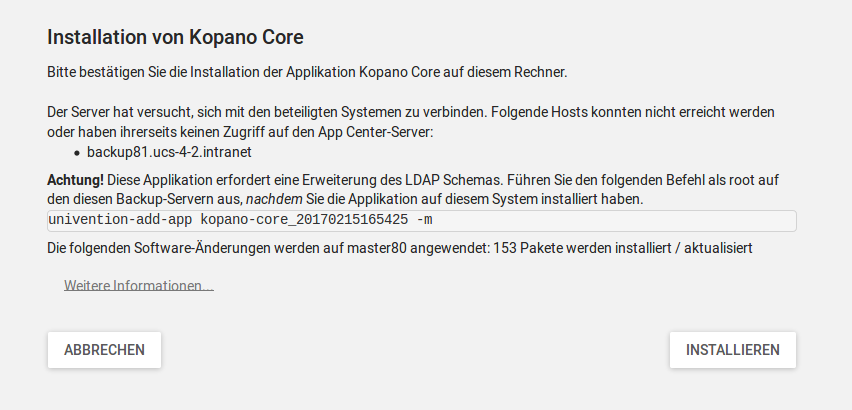The height and width of the screenshot is (410, 852).
Task: Click the -m flag in the command
Action: pyautogui.click(x=427, y=220)
